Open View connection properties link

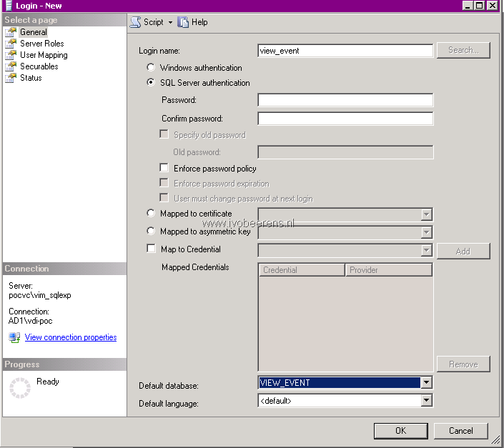(x=70, y=337)
